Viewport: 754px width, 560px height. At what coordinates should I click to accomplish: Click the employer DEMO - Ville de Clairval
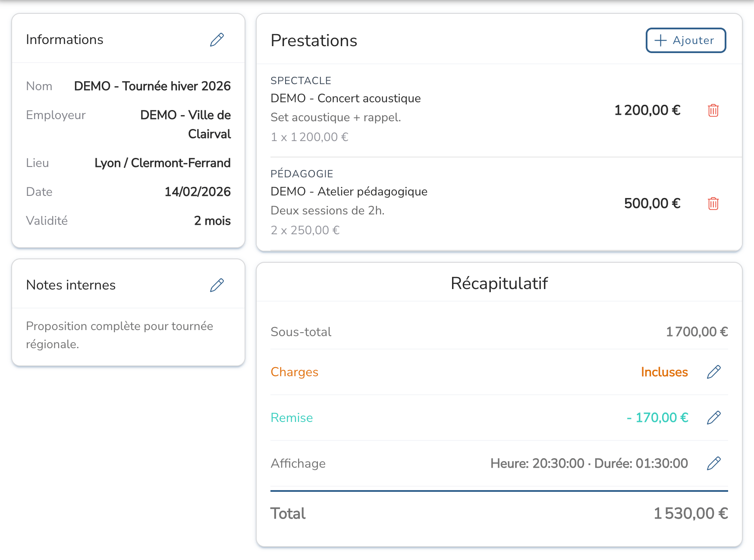coord(185,124)
